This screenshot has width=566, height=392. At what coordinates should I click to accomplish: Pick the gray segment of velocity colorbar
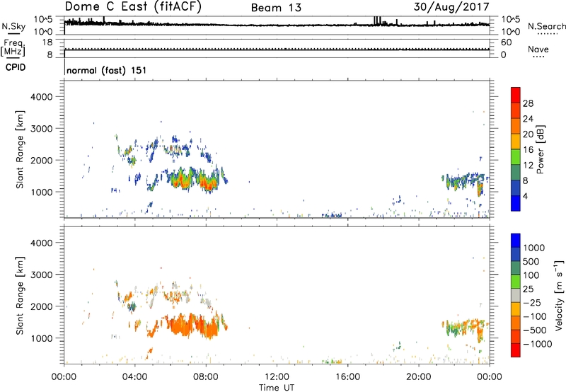516,295
